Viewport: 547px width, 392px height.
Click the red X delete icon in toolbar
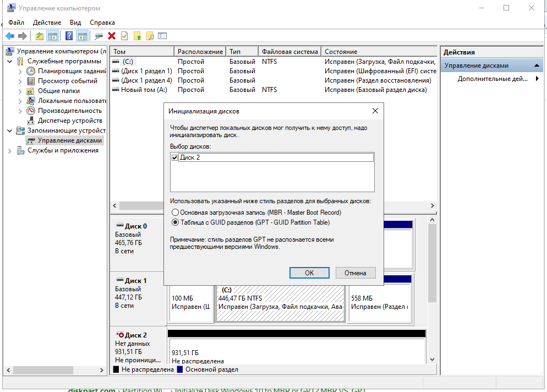[112, 36]
